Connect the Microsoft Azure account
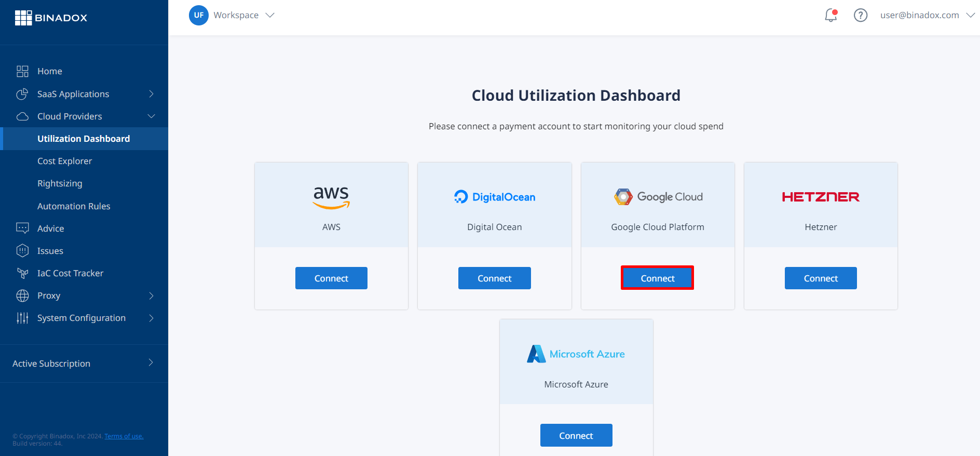The width and height of the screenshot is (980, 456). click(576, 435)
